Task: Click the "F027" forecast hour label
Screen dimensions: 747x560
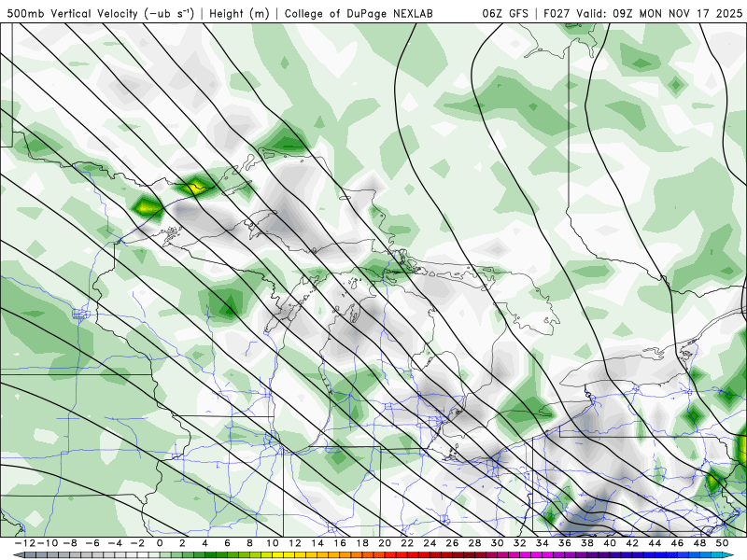Action: (x=557, y=13)
